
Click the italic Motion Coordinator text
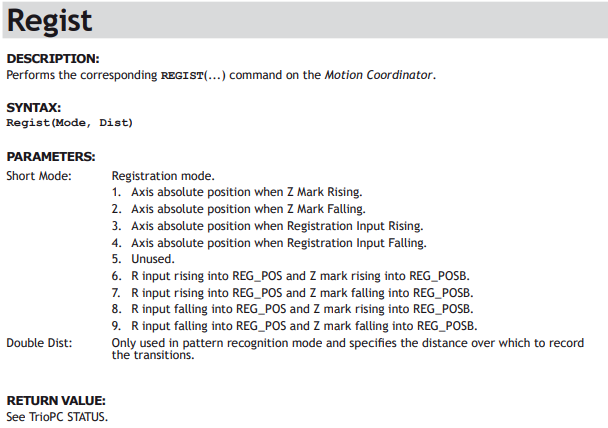click(x=378, y=75)
